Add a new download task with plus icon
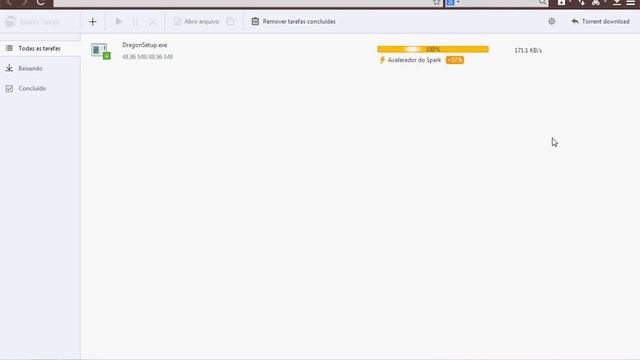Image resolution: width=640 pixels, height=360 pixels. pyautogui.click(x=93, y=22)
